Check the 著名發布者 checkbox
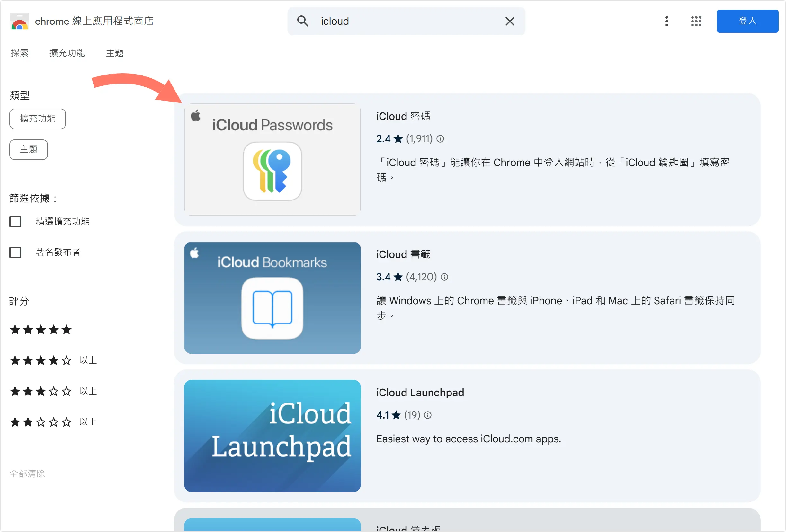Screen dimensions: 786x532 coord(15,252)
